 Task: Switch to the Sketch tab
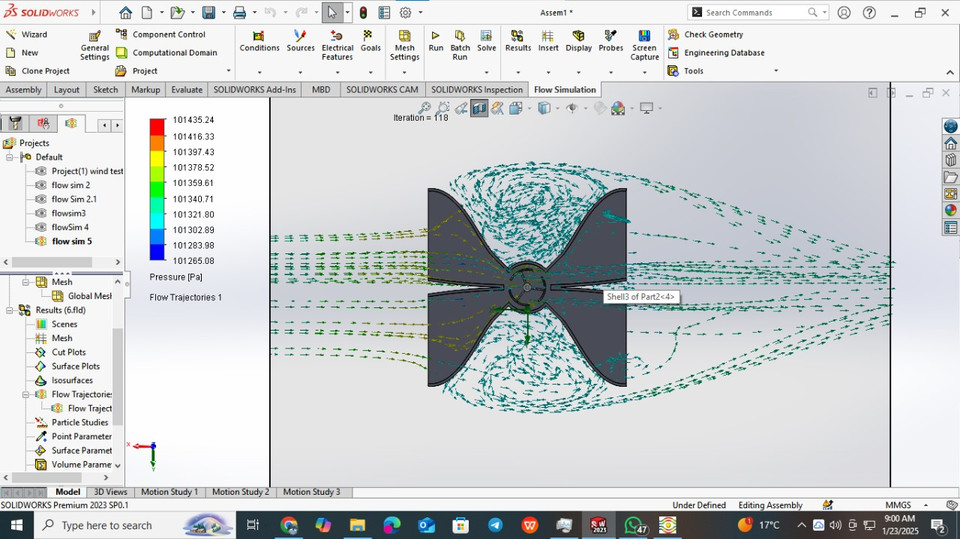[x=105, y=89]
